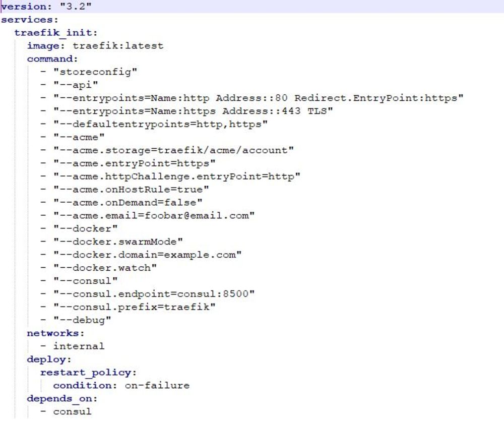The width and height of the screenshot is (504, 421).
Task: Click the command: key
Action: [x=52, y=59]
